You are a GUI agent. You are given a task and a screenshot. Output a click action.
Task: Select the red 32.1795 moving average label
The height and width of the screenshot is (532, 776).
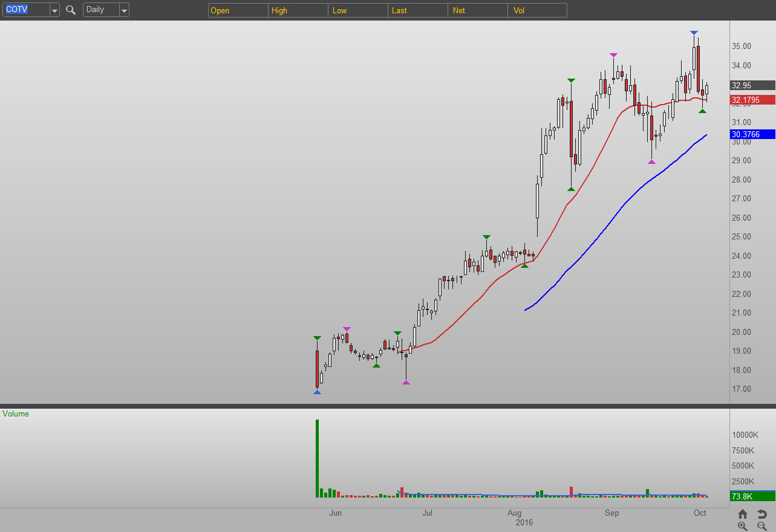[x=752, y=100]
